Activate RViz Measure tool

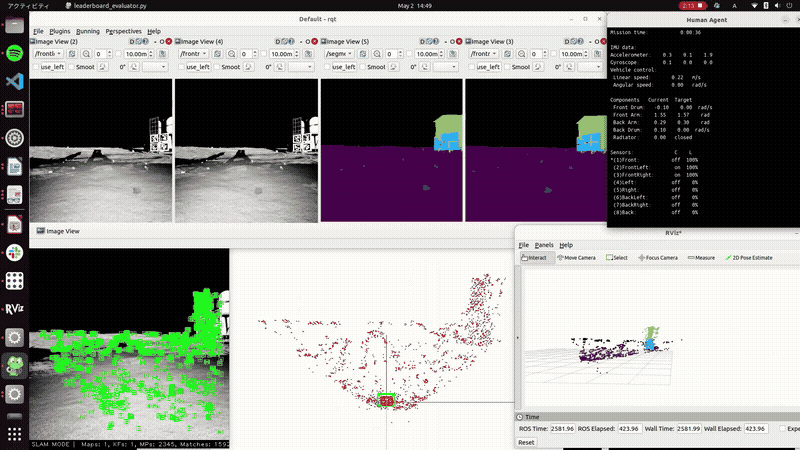tap(702, 258)
